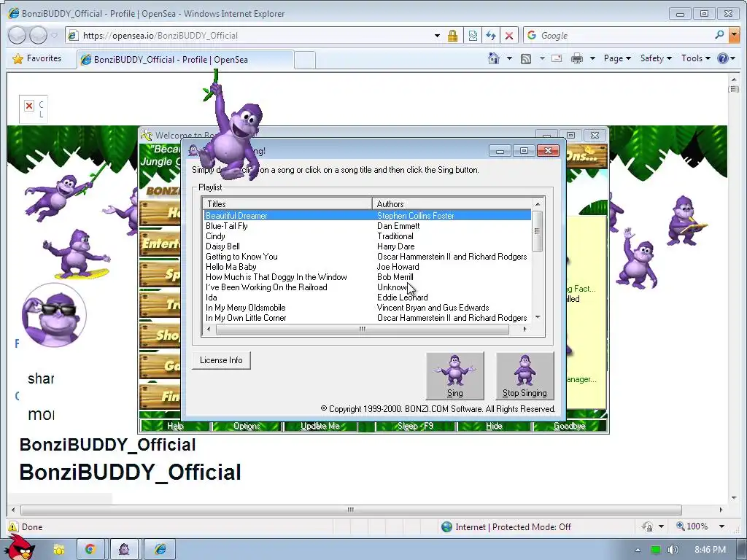This screenshot has height=560, width=747.
Task: Open the Favorites star button
Action: click(37, 58)
